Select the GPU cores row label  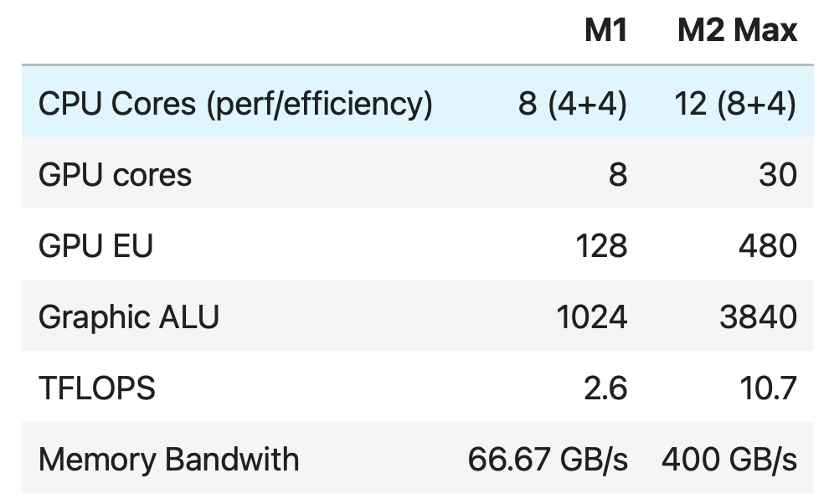pos(115,175)
